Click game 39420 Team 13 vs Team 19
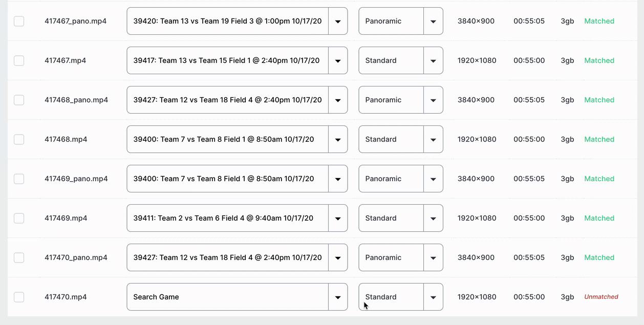 pyautogui.click(x=227, y=21)
